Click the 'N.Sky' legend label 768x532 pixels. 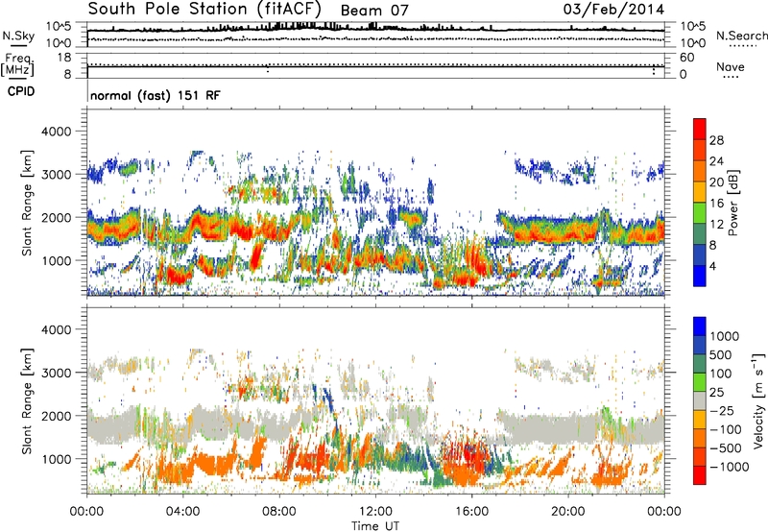(x=18, y=36)
